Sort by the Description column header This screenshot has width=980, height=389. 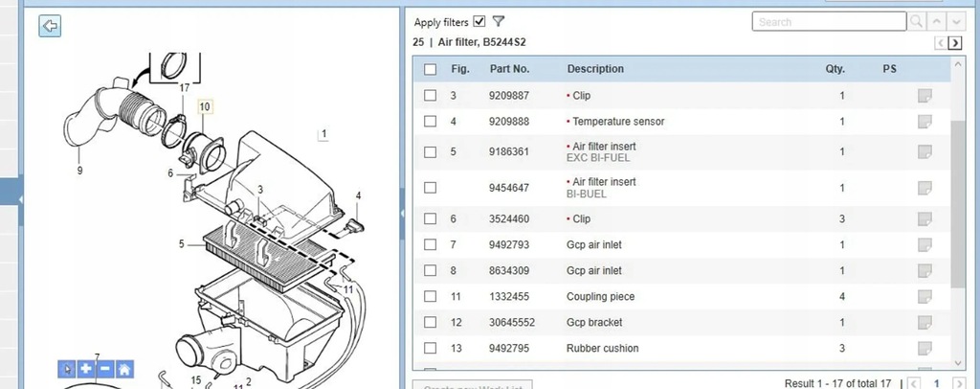tap(595, 69)
